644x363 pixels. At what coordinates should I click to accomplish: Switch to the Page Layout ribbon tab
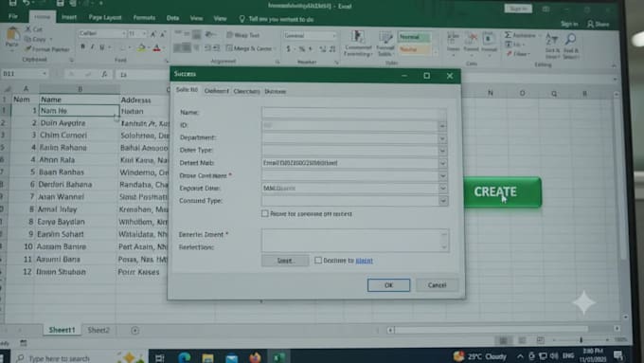105,17
